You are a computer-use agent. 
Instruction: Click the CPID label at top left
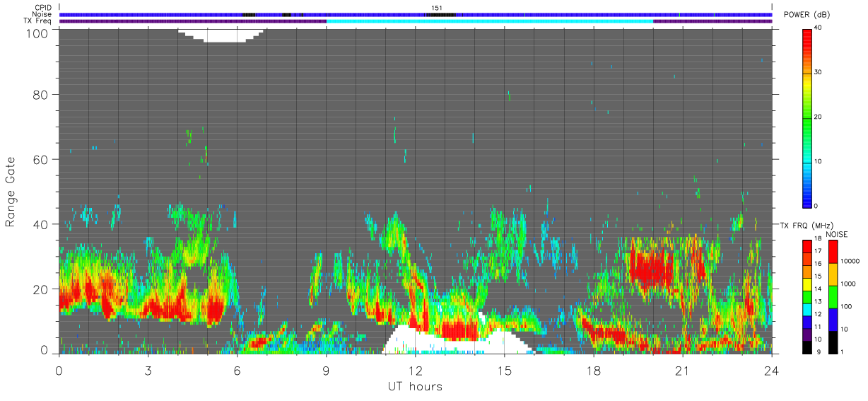[x=43, y=8]
